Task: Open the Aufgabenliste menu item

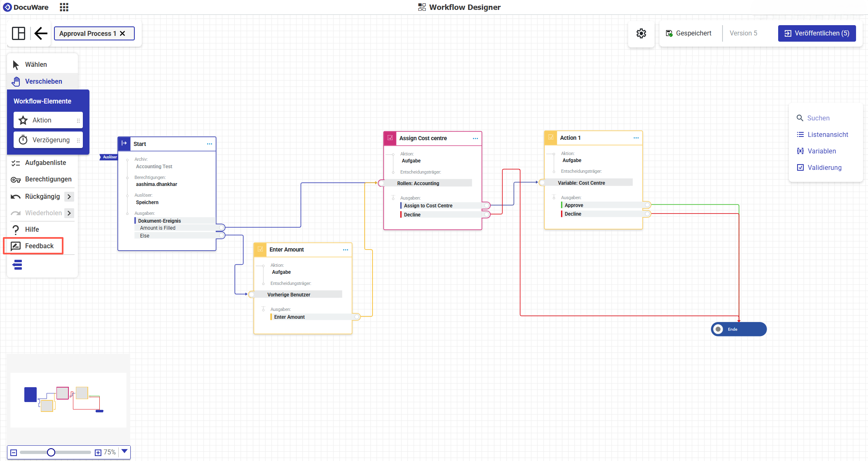Action: click(x=45, y=163)
